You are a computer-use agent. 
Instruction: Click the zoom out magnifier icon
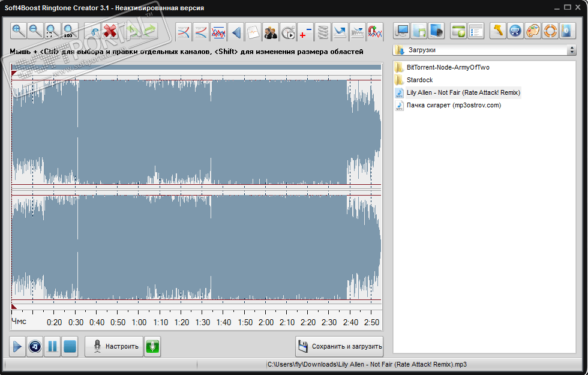(35, 31)
